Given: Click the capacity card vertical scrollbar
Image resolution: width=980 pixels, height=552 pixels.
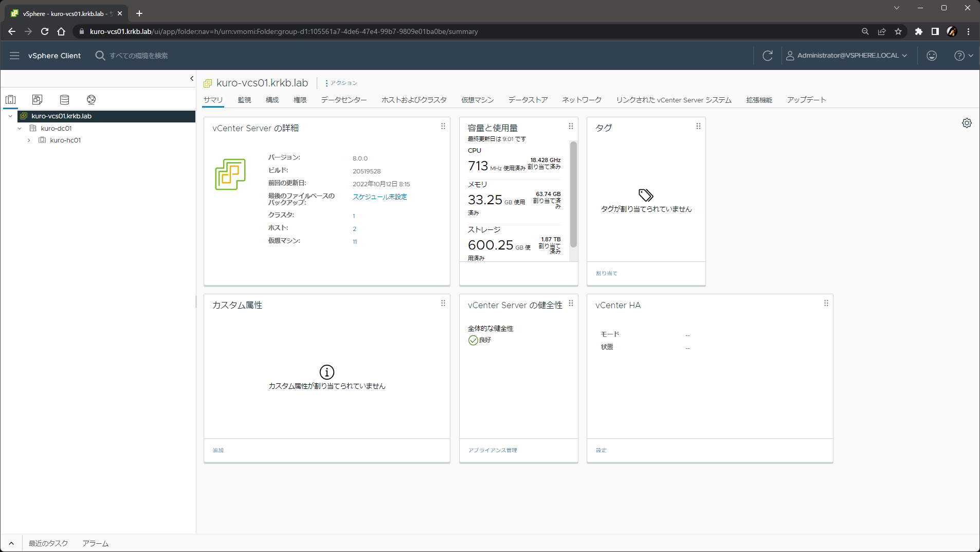Looking at the screenshot, I should point(573,194).
